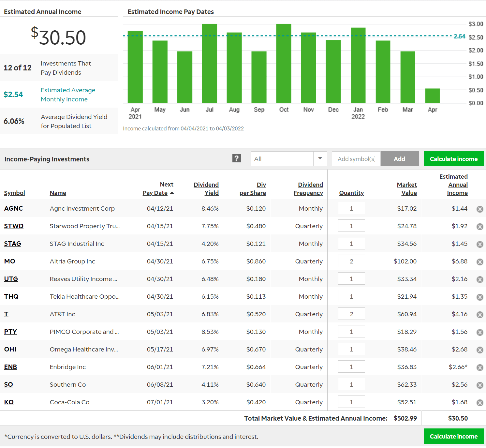Viewport: 486px width, 448px height.
Task: Open the THQ symbol link
Action: (11, 296)
